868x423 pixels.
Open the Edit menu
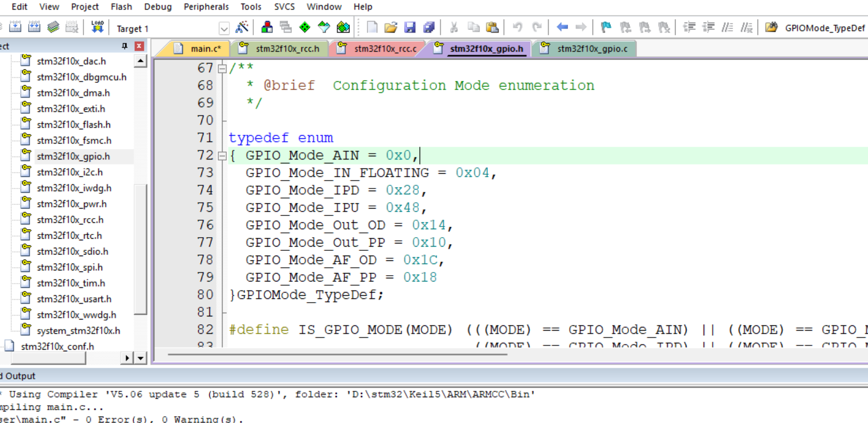(20, 7)
